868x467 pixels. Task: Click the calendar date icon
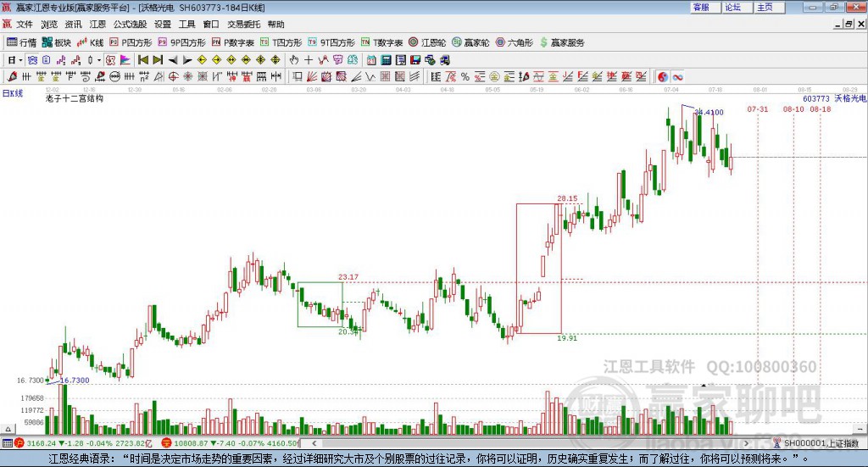[371, 60]
